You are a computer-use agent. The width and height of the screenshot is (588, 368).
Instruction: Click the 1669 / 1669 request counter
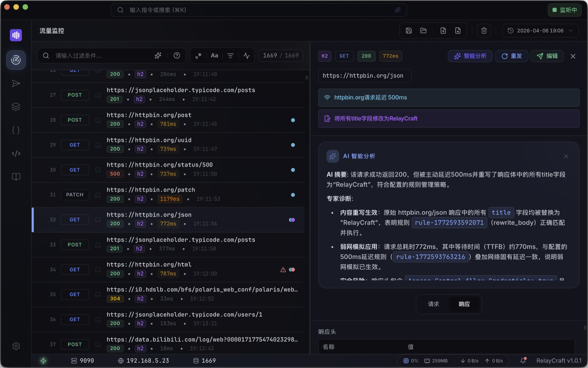pos(281,56)
